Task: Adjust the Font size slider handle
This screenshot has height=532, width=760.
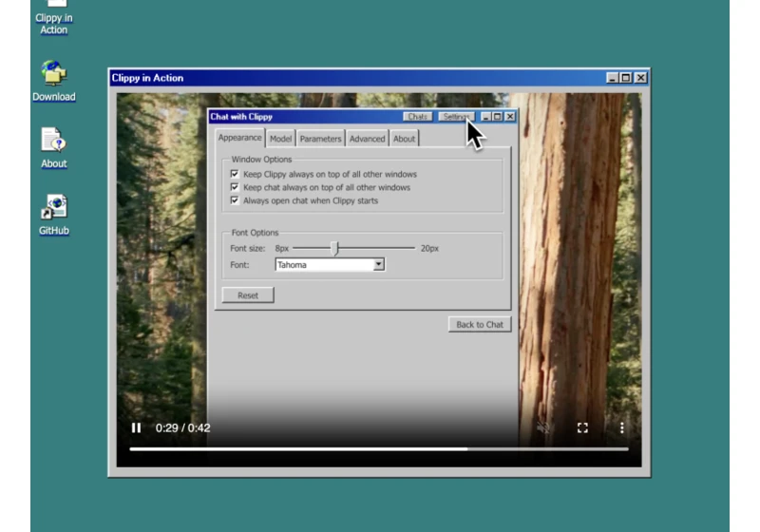Action: tap(335, 248)
